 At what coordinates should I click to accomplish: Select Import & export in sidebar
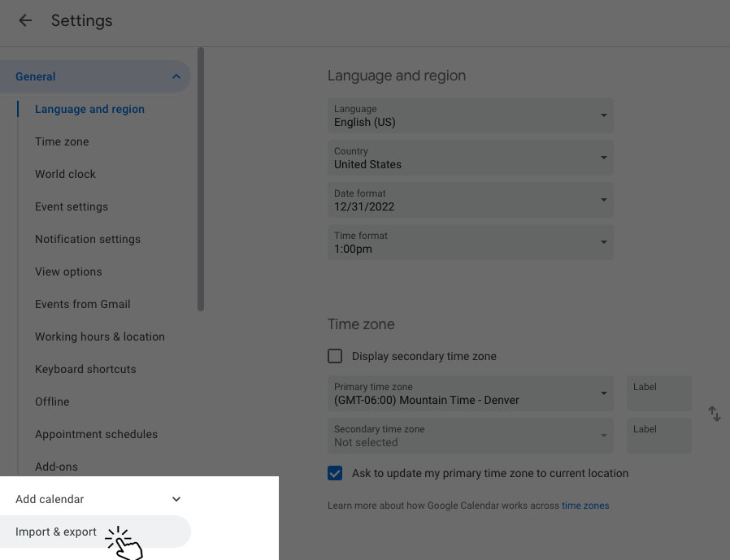point(57,532)
